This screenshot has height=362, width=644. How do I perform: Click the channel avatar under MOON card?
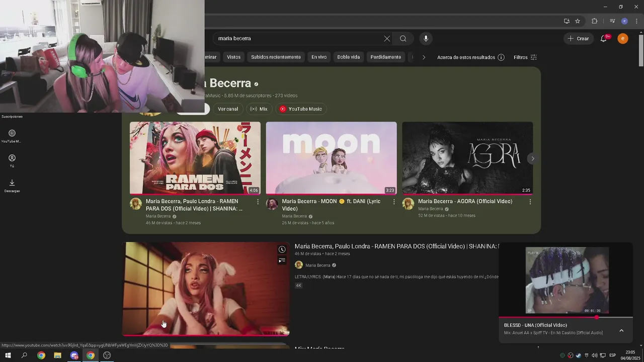pyautogui.click(x=272, y=204)
